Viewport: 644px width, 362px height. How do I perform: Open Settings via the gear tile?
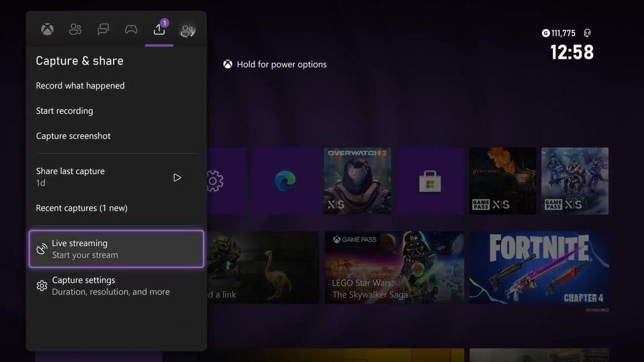click(x=214, y=181)
